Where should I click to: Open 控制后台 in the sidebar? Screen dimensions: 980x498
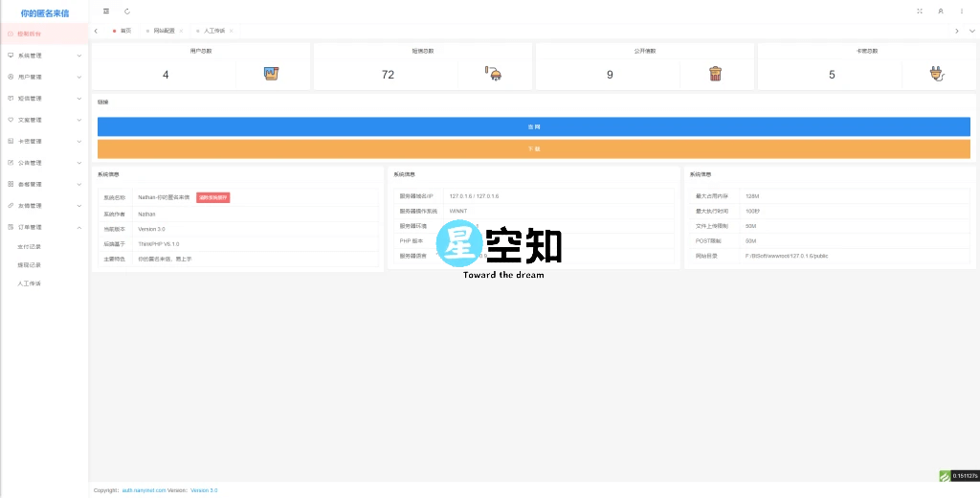(44, 34)
